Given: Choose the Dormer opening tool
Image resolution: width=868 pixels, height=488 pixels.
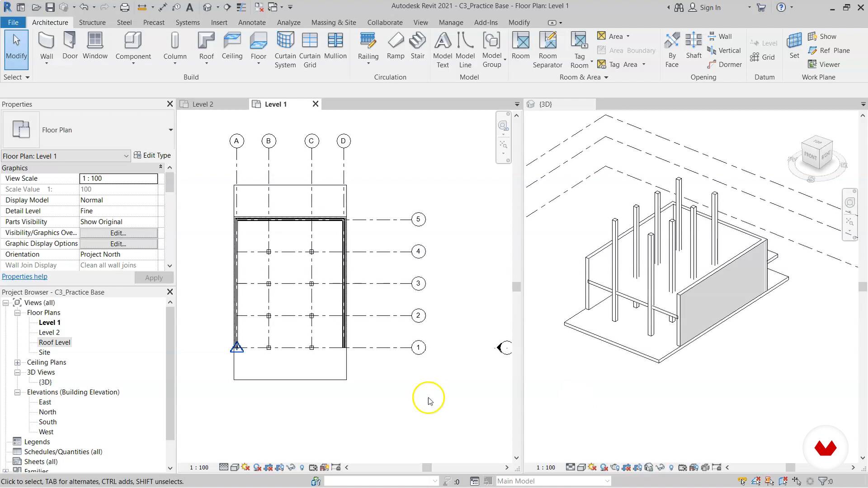Looking at the screenshot, I should (x=725, y=64).
